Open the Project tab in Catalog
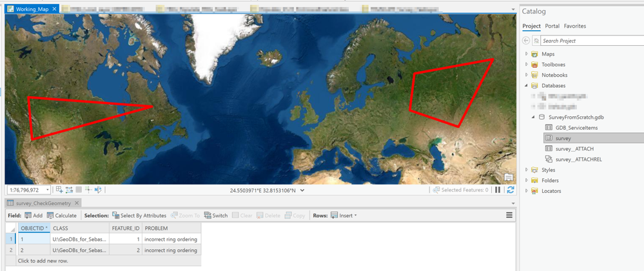Image resolution: width=644 pixels, height=271 pixels. coord(531,26)
